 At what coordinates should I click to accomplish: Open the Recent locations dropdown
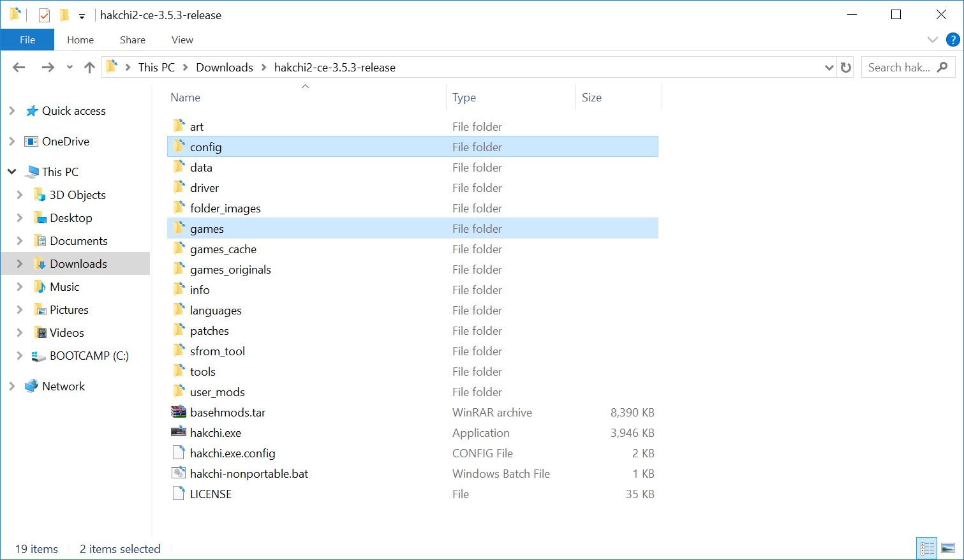[70, 68]
